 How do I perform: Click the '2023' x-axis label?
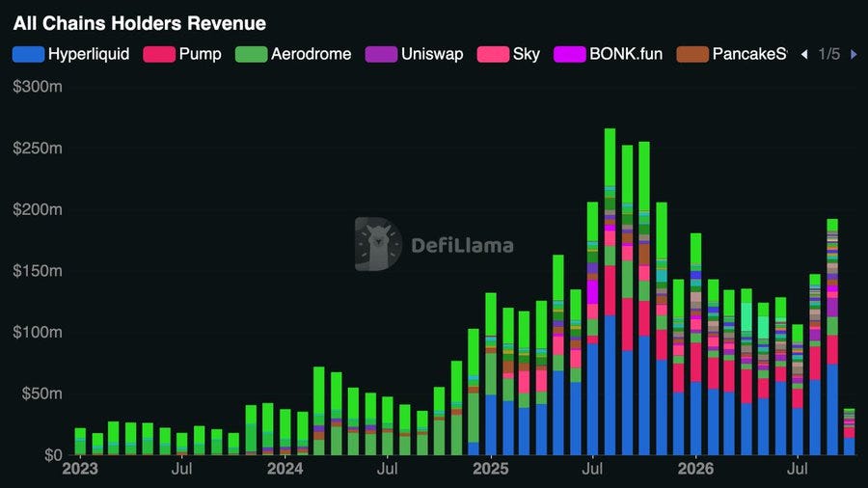click(x=80, y=469)
